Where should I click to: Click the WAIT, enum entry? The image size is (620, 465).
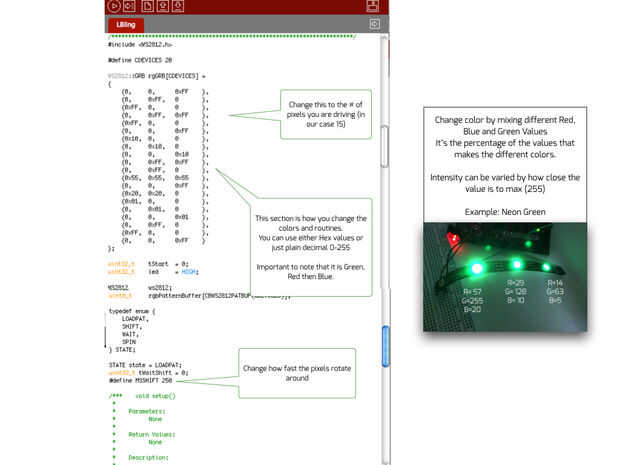point(130,334)
